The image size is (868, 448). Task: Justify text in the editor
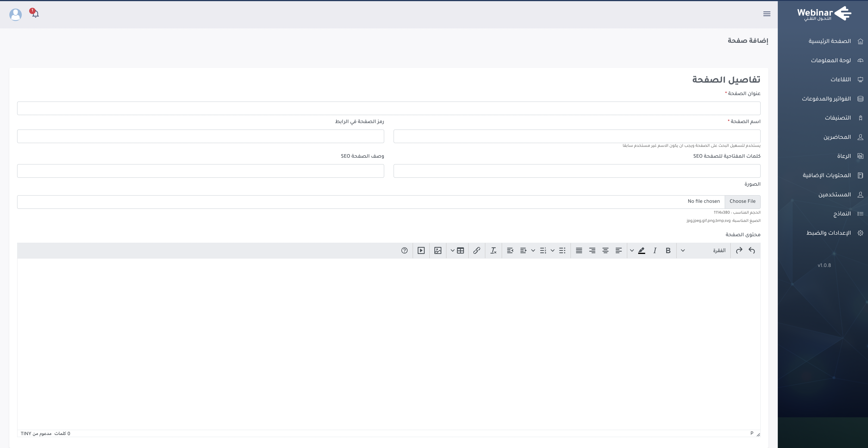coord(579,250)
